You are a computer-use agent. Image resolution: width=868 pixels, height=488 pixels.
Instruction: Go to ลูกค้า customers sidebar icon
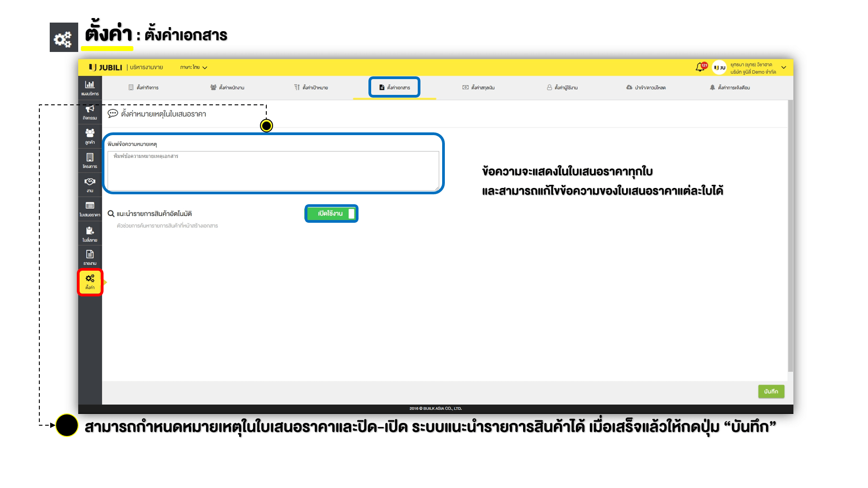coord(90,136)
